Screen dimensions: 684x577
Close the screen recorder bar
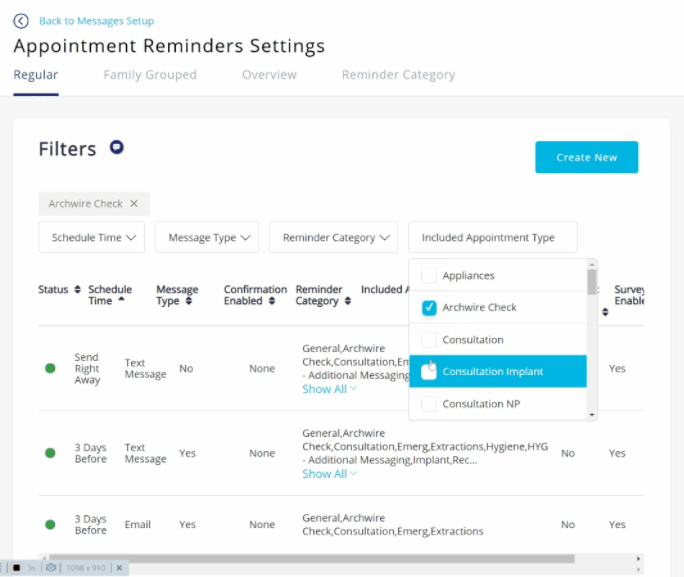point(119,567)
